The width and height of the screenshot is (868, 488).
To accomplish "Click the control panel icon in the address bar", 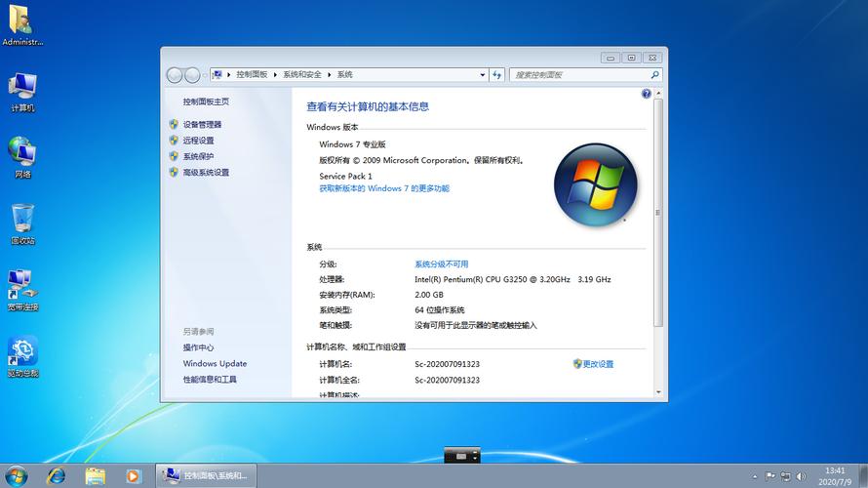I will pos(217,74).
